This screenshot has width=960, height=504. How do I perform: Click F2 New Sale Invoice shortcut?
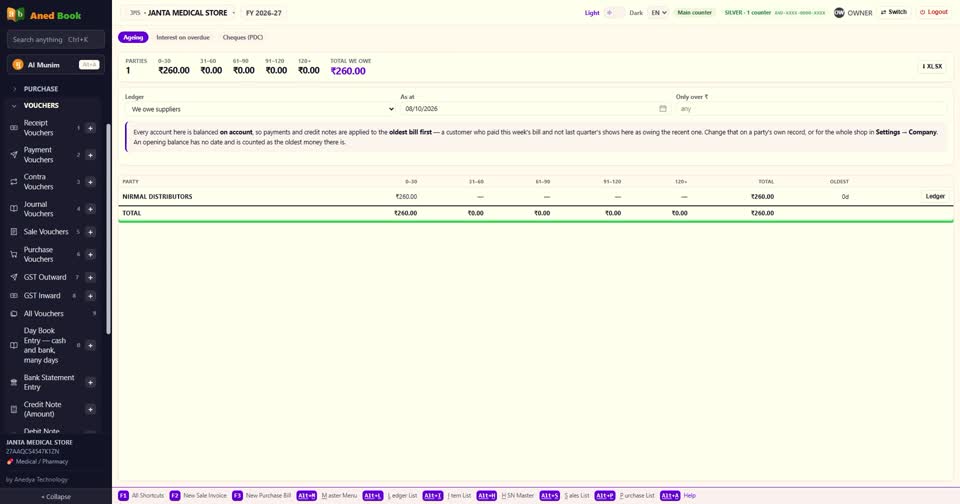point(198,495)
